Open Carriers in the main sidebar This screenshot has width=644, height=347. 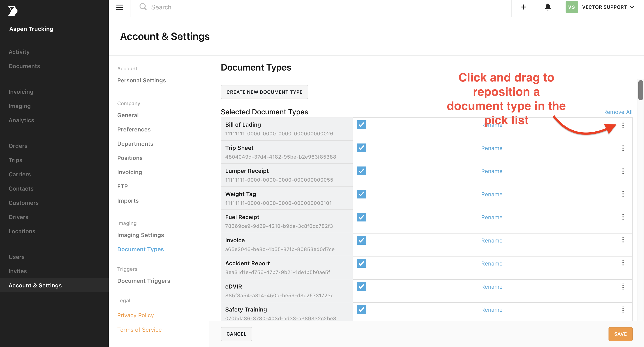(20, 174)
